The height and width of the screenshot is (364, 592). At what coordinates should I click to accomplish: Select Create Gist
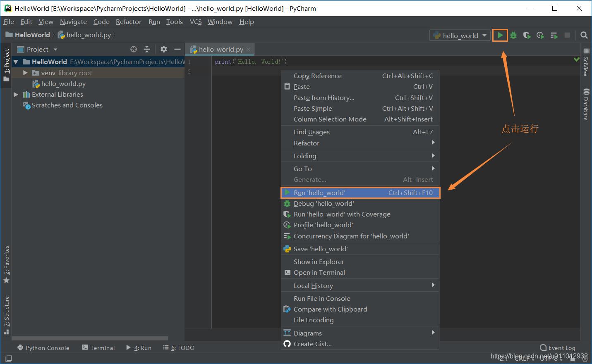[x=360, y=344]
